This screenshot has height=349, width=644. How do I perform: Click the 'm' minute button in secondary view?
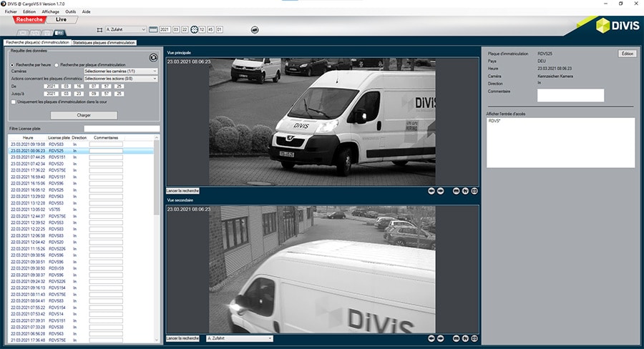pos(457,338)
